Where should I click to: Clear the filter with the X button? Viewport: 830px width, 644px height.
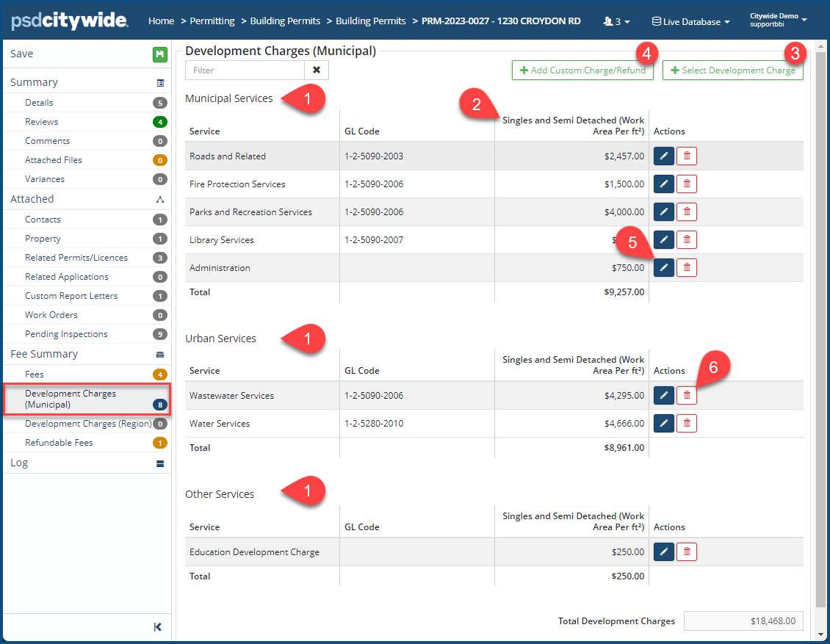click(x=317, y=70)
